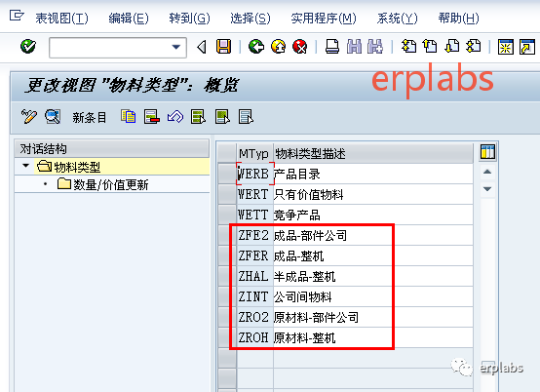Click the Find Next binoculars icon

click(375, 47)
